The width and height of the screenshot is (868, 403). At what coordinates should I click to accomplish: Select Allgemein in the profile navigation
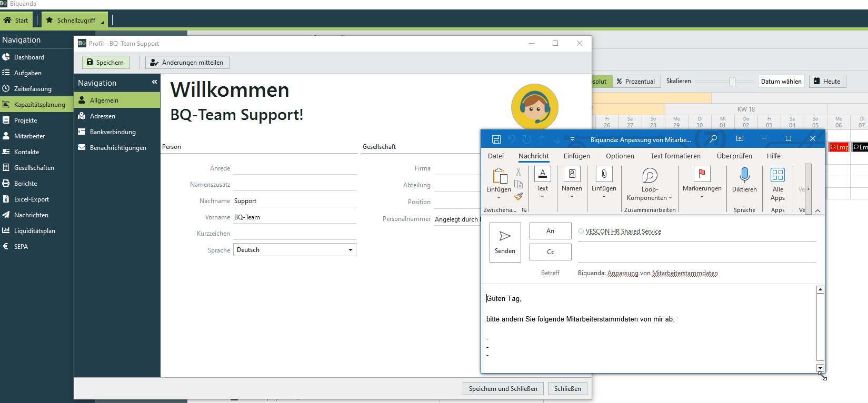pos(117,100)
